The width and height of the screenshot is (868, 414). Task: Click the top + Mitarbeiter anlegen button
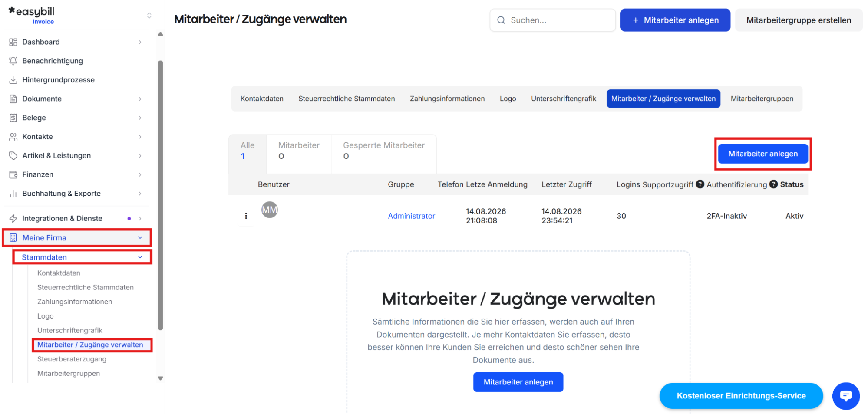point(675,20)
